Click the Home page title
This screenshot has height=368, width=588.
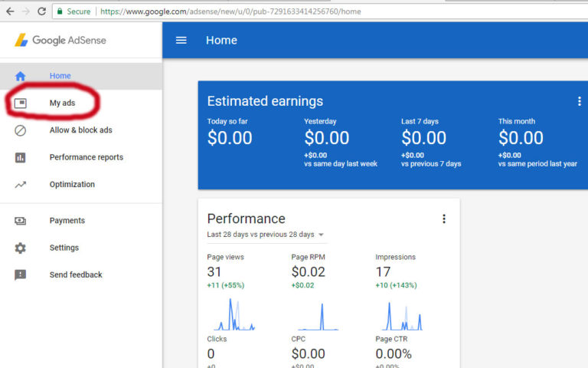(221, 40)
